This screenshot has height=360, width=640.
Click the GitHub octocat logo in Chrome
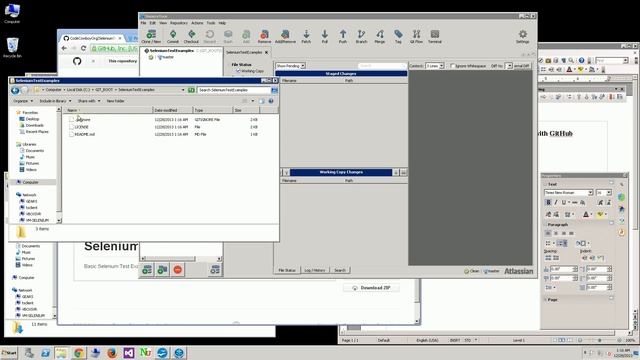[77, 61]
